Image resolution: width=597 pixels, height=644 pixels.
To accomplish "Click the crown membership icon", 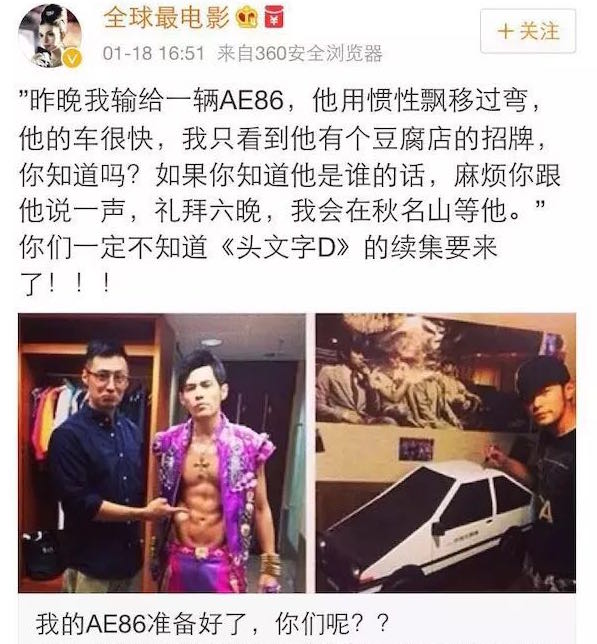I will pyautogui.click(x=247, y=18).
